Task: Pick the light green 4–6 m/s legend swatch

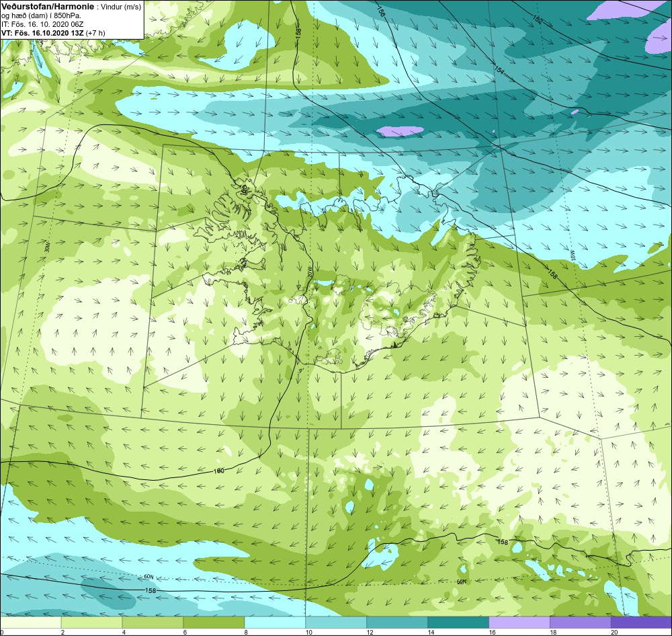Action: 153,623
